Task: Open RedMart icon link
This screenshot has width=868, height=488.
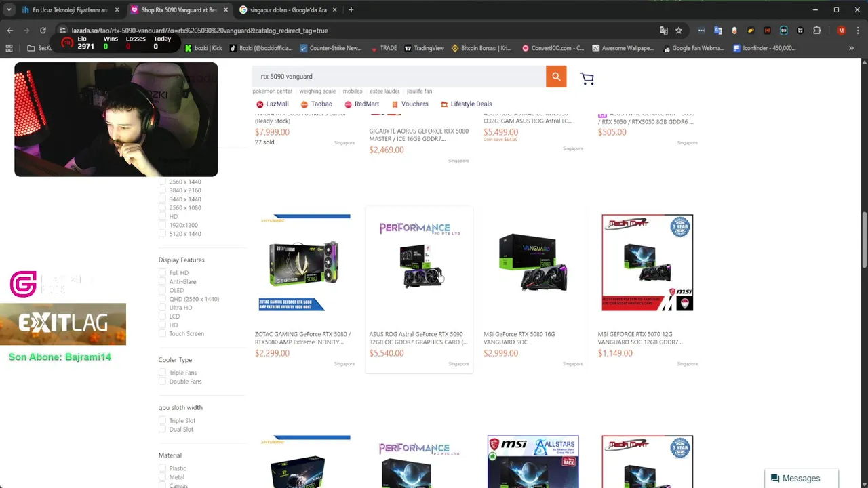Action: [x=361, y=104]
